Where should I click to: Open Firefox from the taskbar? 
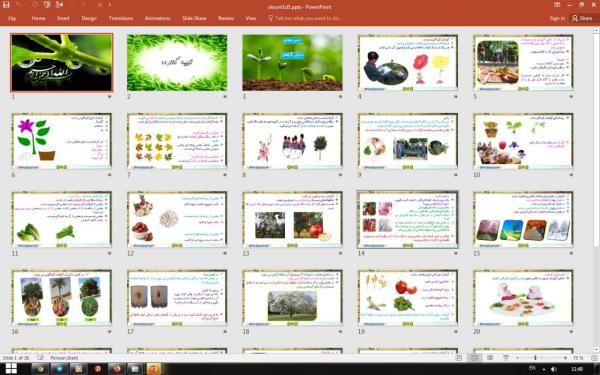click(116, 369)
